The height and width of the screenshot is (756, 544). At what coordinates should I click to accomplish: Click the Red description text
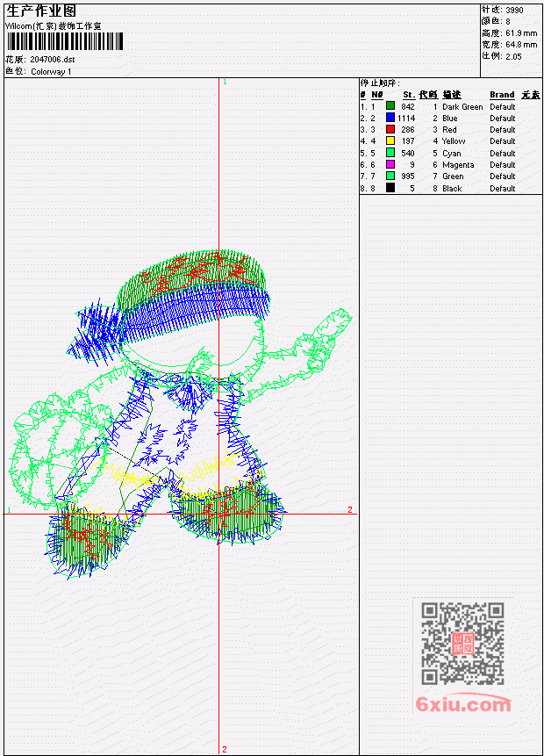(449, 130)
